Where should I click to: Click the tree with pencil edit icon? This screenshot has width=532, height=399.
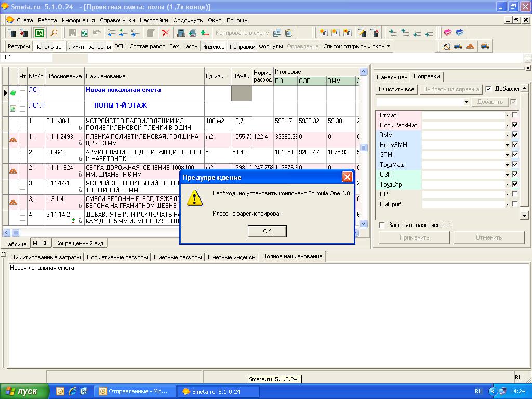pyautogui.click(x=362, y=33)
